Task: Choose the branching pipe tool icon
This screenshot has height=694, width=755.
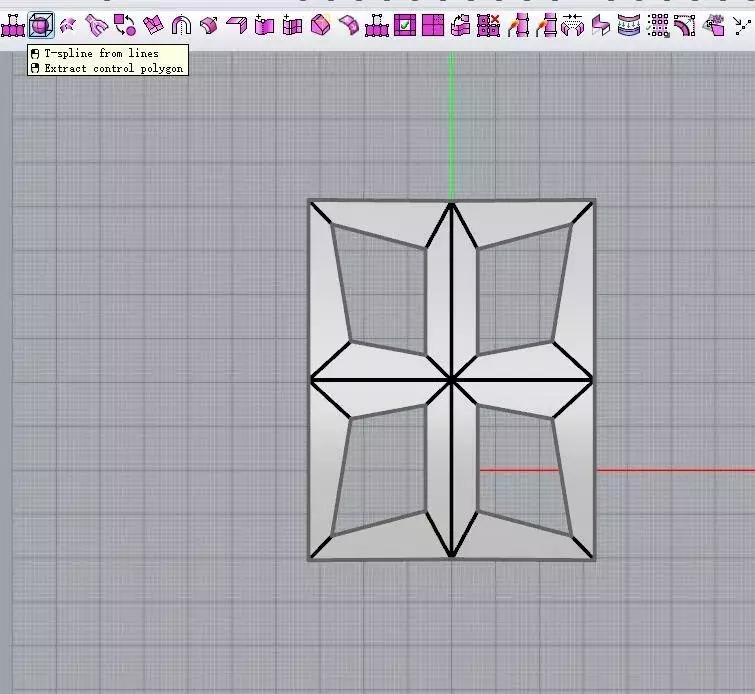Action: (97, 25)
